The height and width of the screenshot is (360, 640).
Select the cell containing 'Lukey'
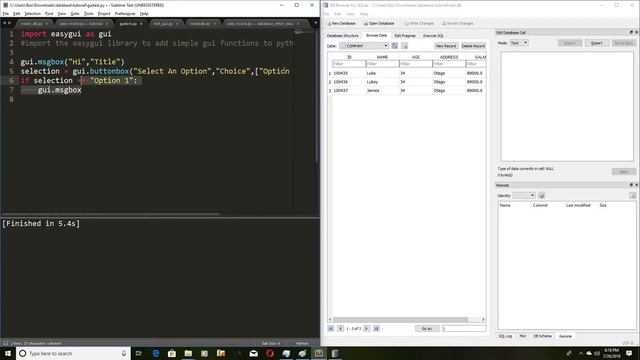(x=382, y=82)
